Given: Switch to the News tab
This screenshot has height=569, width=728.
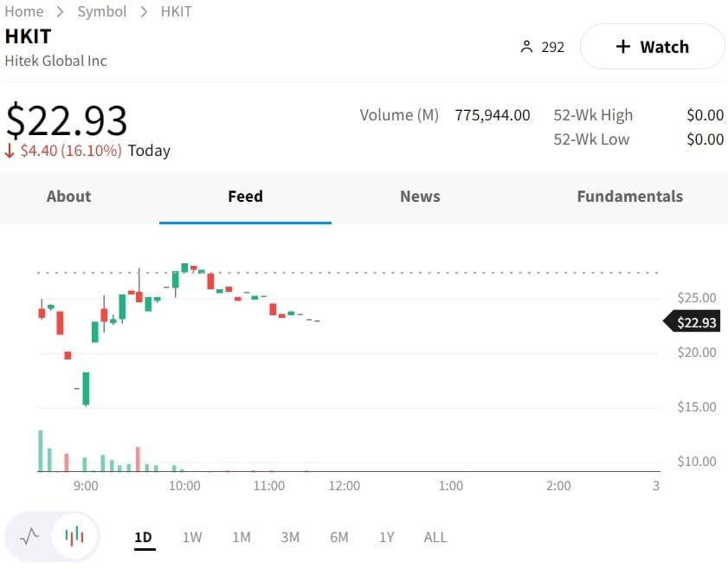Looking at the screenshot, I should [x=420, y=197].
